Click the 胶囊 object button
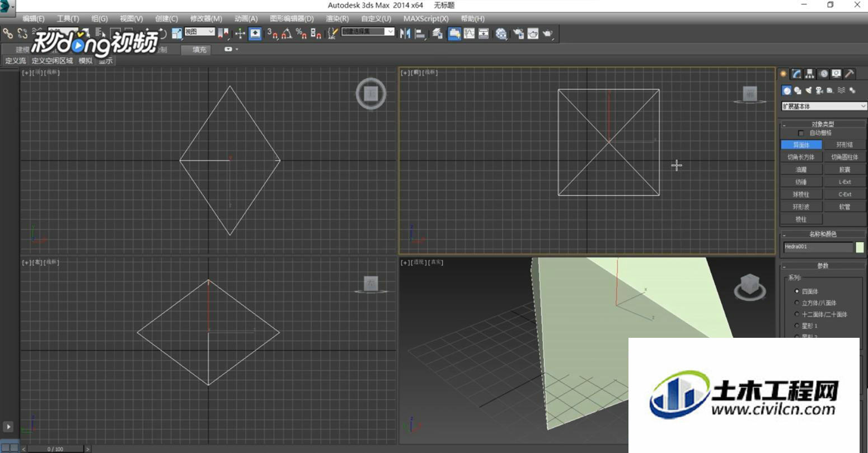868x453 pixels. click(844, 169)
